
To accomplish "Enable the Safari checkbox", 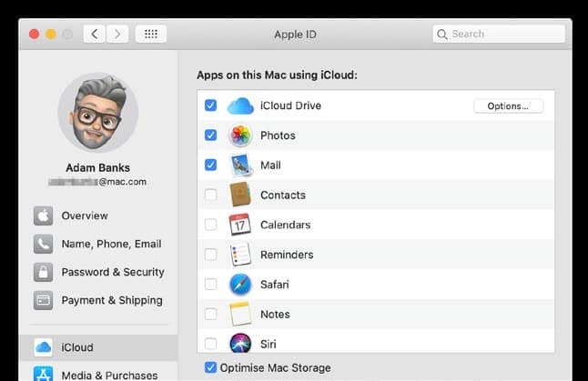I will point(211,284).
